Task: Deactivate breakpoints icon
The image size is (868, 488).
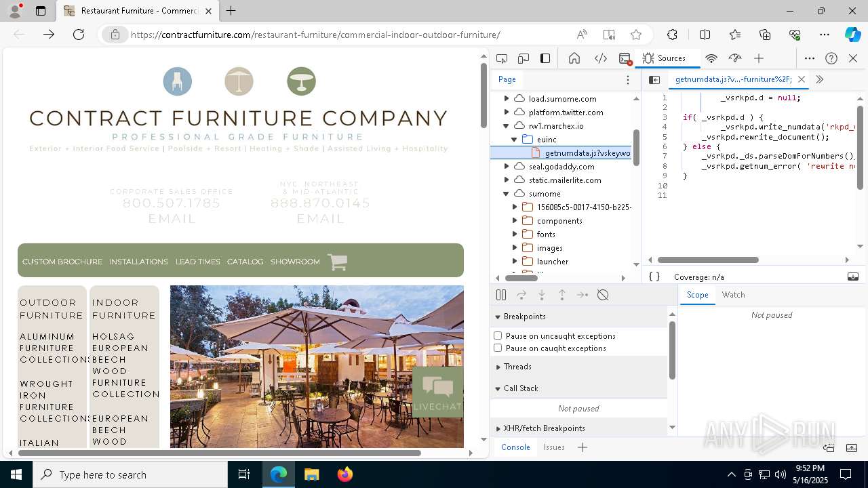Action: pyautogui.click(x=603, y=295)
